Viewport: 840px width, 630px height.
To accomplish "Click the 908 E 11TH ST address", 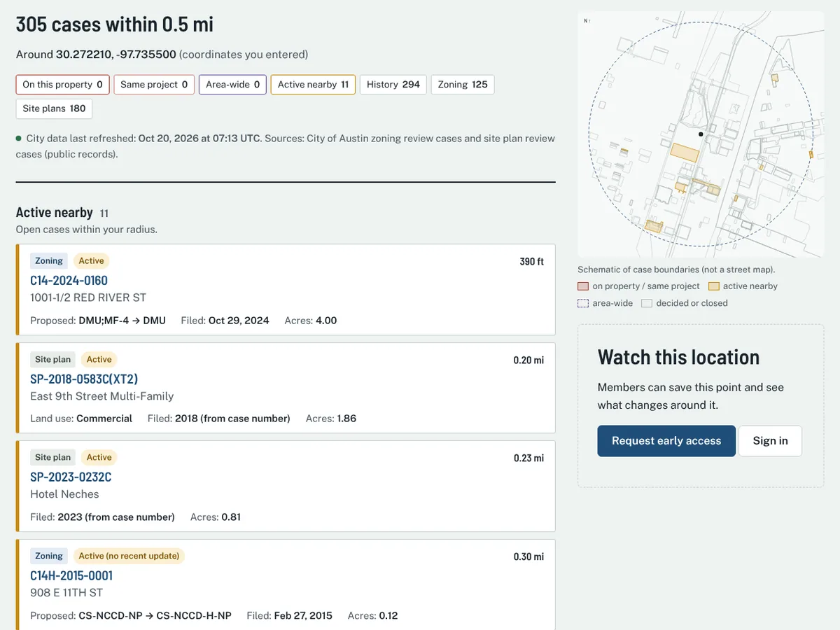I will (66, 593).
